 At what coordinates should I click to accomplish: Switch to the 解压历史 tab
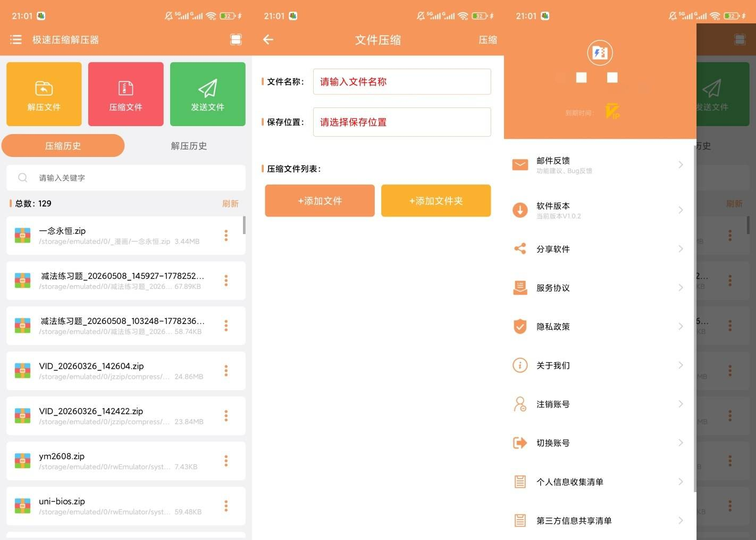[189, 146]
